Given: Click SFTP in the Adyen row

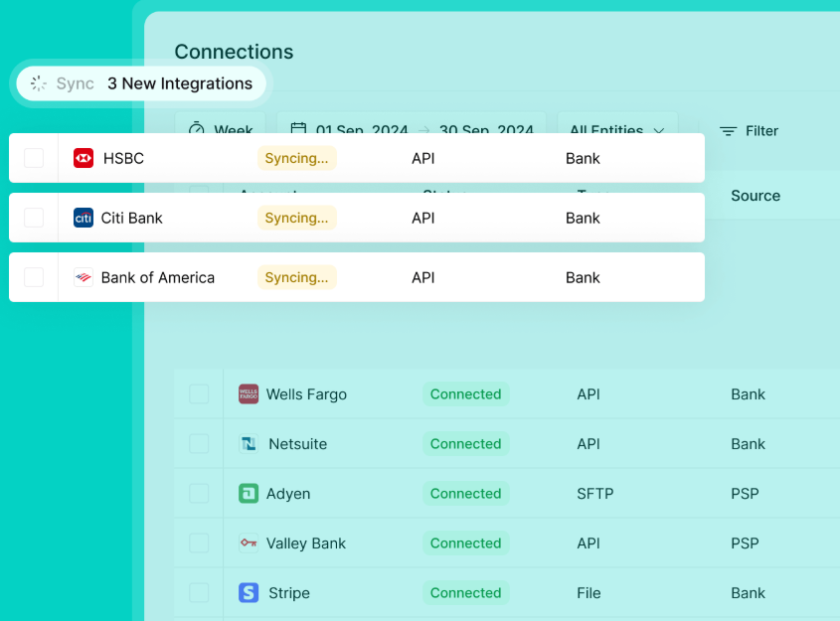Looking at the screenshot, I should pos(595,494).
